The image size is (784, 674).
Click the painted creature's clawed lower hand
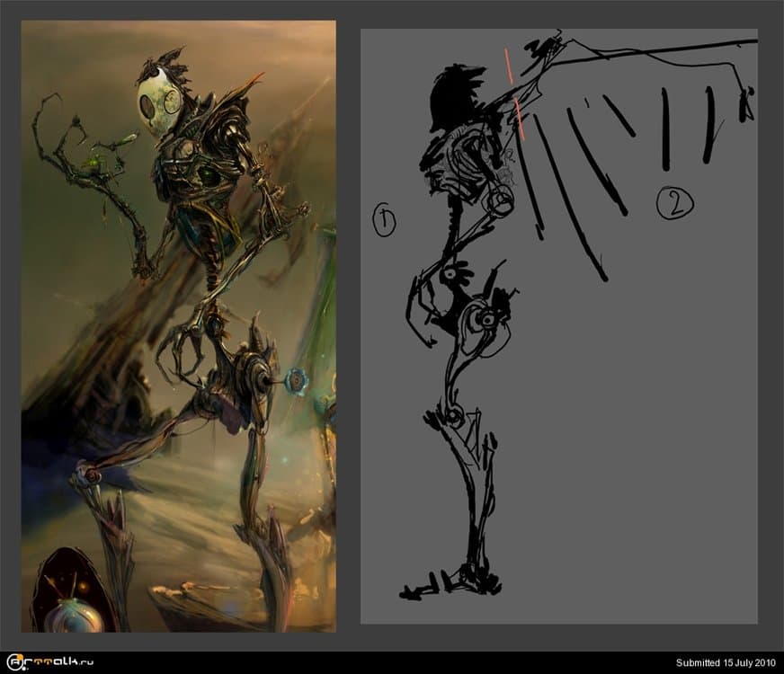(184, 346)
